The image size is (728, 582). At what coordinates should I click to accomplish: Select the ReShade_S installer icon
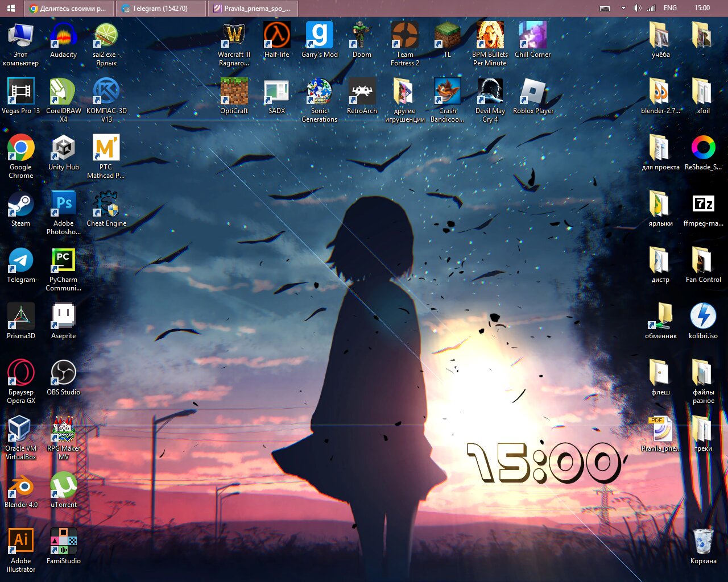point(703,153)
